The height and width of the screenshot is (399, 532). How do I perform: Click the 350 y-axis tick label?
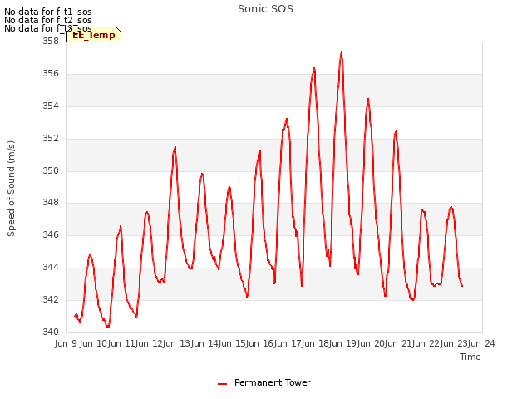click(x=51, y=170)
